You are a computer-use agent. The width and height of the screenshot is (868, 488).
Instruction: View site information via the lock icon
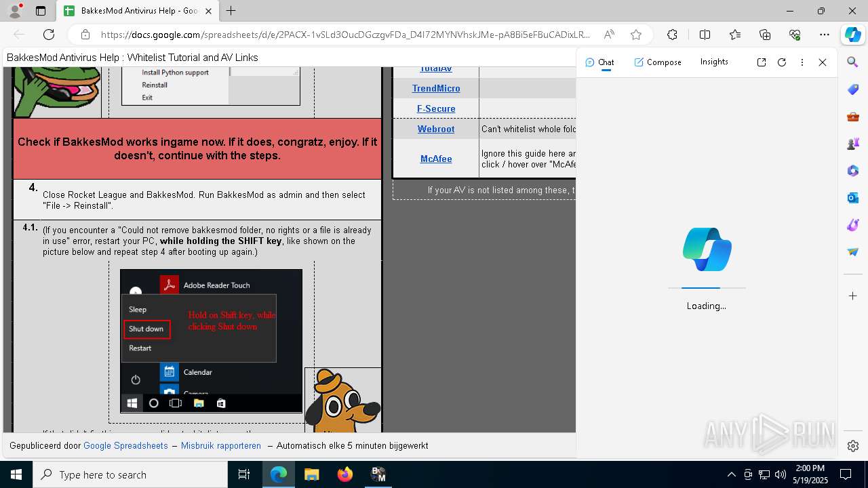pyautogui.click(x=85, y=35)
